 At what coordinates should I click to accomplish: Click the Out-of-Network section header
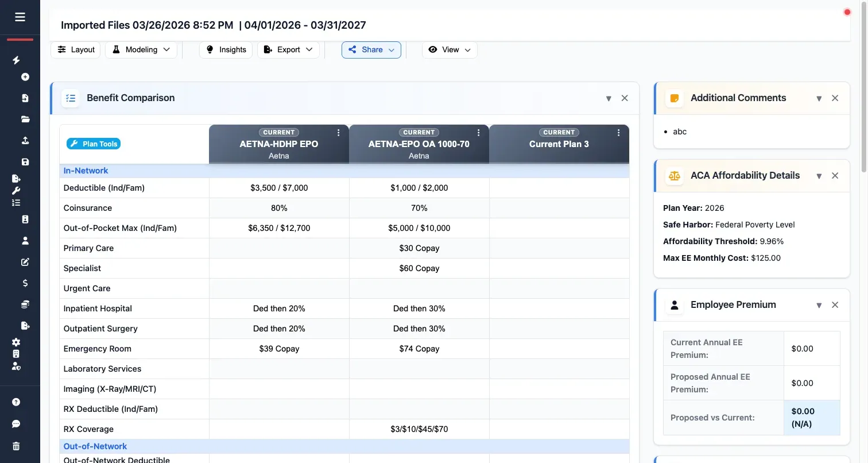[344, 446]
